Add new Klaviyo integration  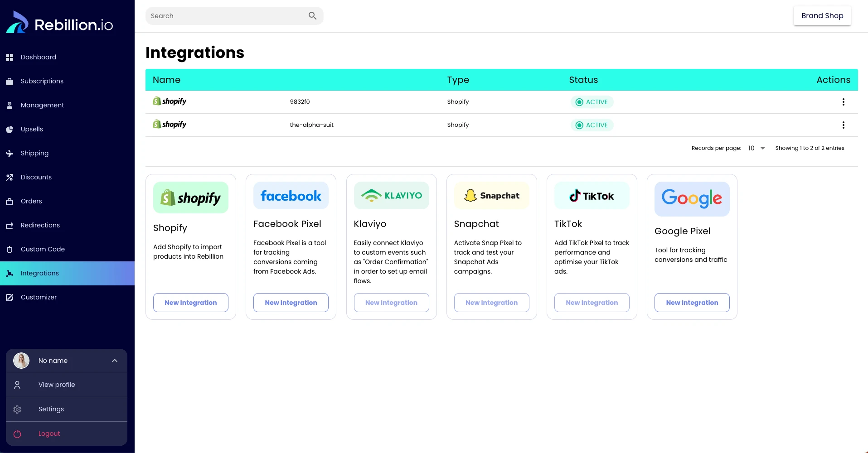tap(391, 303)
